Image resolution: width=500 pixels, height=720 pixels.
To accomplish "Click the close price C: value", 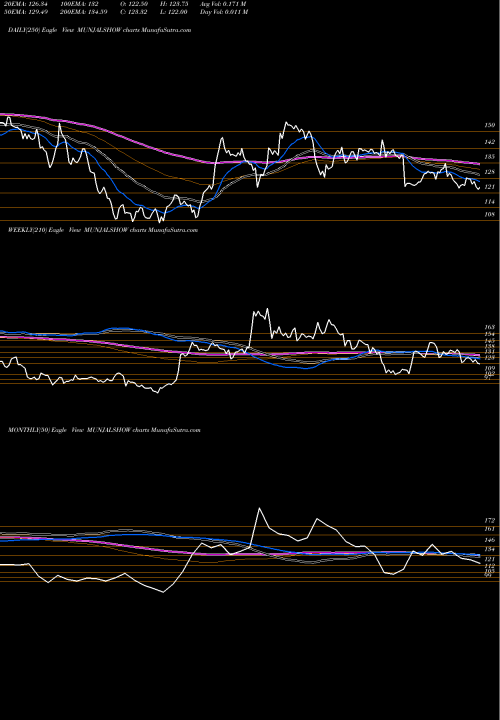I will (x=134, y=12).
